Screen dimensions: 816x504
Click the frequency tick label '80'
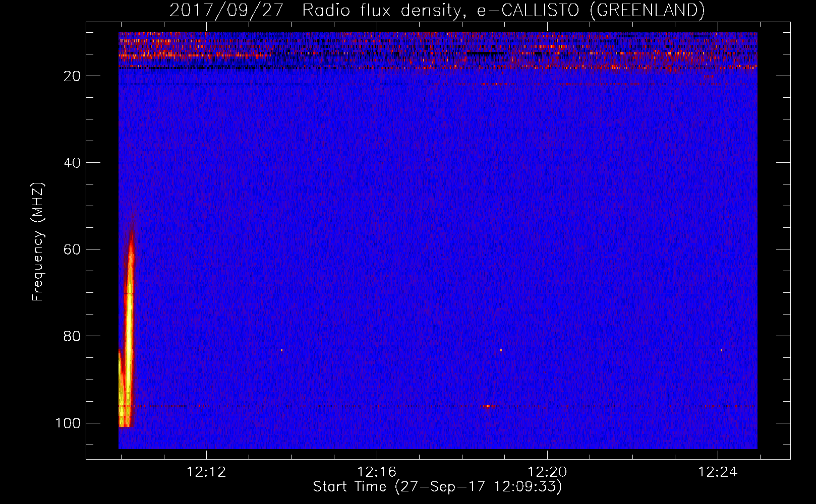click(x=72, y=336)
